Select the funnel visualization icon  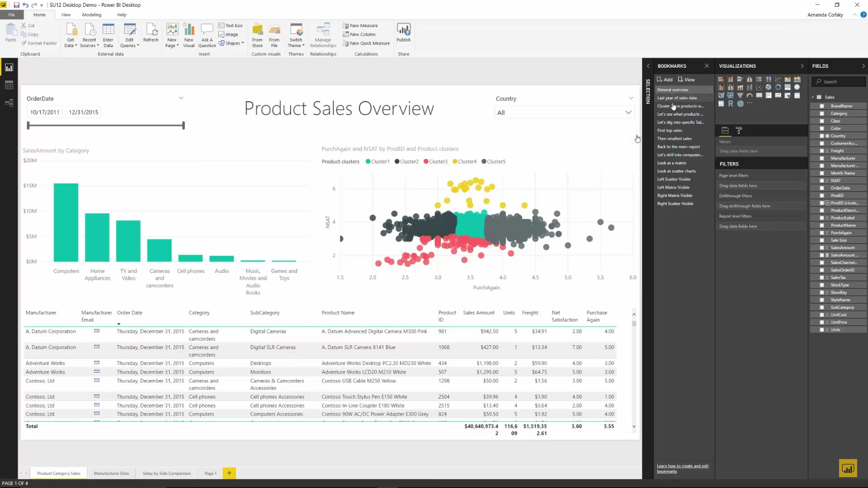point(740,95)
